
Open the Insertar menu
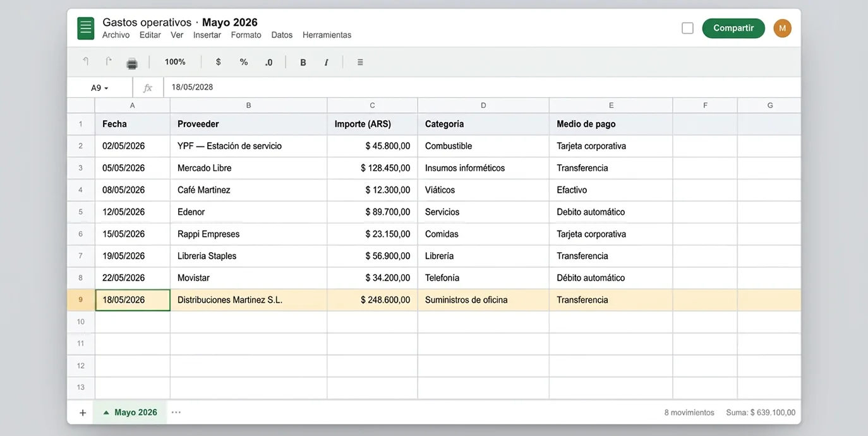[x=207, y=35]
